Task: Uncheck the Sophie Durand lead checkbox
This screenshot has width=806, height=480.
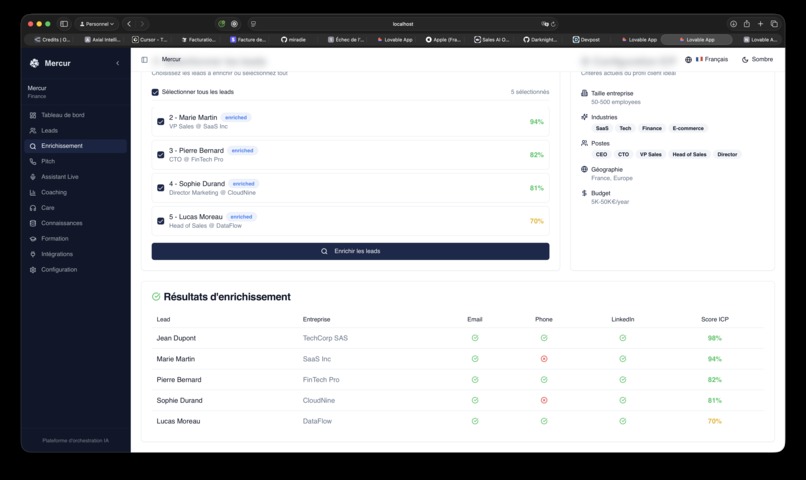Action: 160,188
